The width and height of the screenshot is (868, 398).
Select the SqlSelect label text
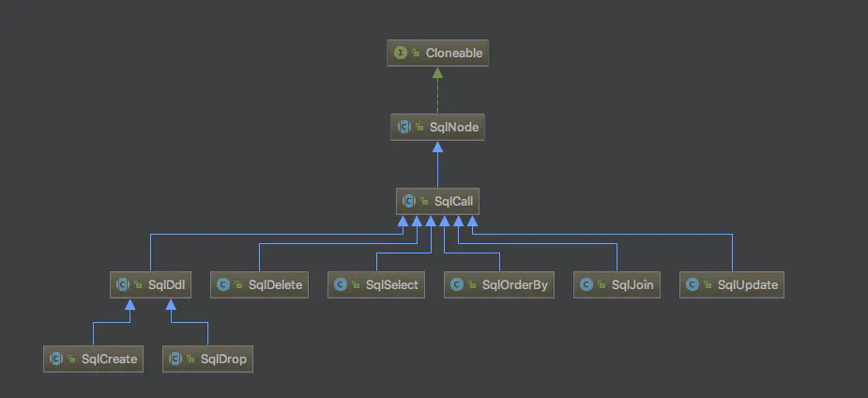(392, 285)
